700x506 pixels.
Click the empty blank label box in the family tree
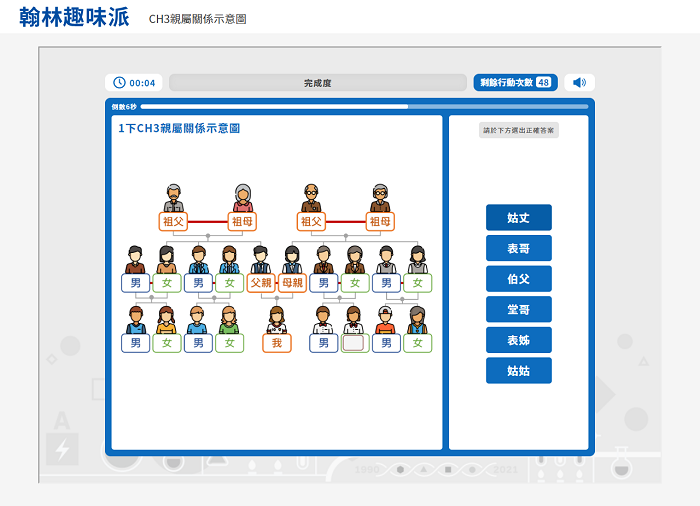353,343
